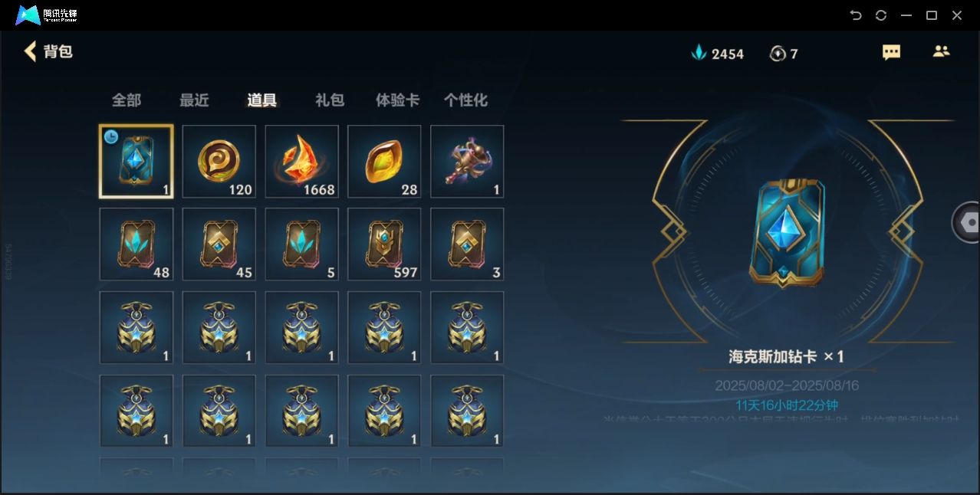Viewport: 980px width, 495px height.
Task: Select the orange crystal item with 1668
Action: coord(302,162)
